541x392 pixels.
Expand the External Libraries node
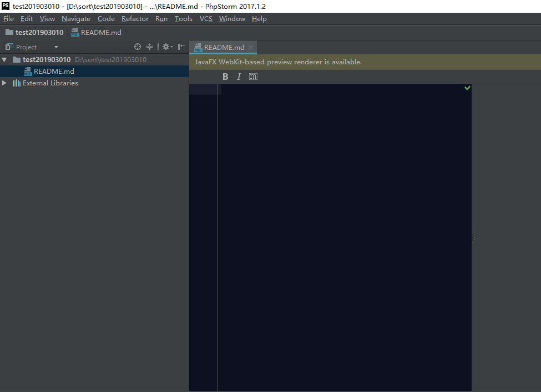click(4, 83)
